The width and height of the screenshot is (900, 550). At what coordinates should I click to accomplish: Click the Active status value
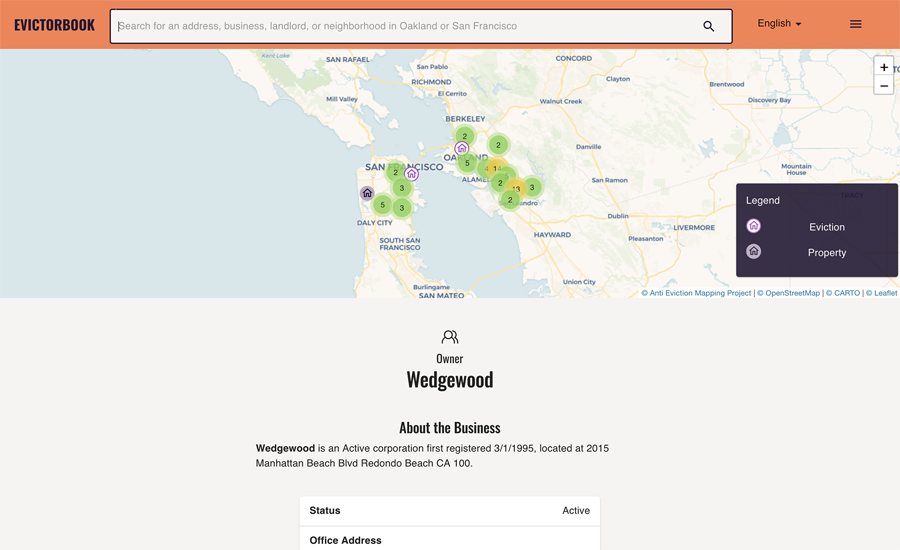(576, 510)
